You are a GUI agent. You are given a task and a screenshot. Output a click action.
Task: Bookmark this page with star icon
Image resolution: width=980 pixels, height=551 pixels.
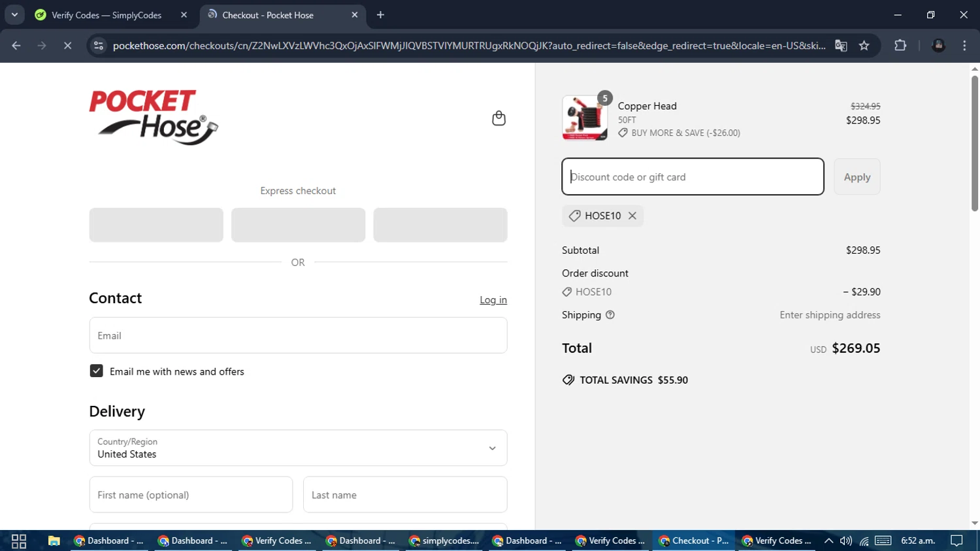(864, 46)
